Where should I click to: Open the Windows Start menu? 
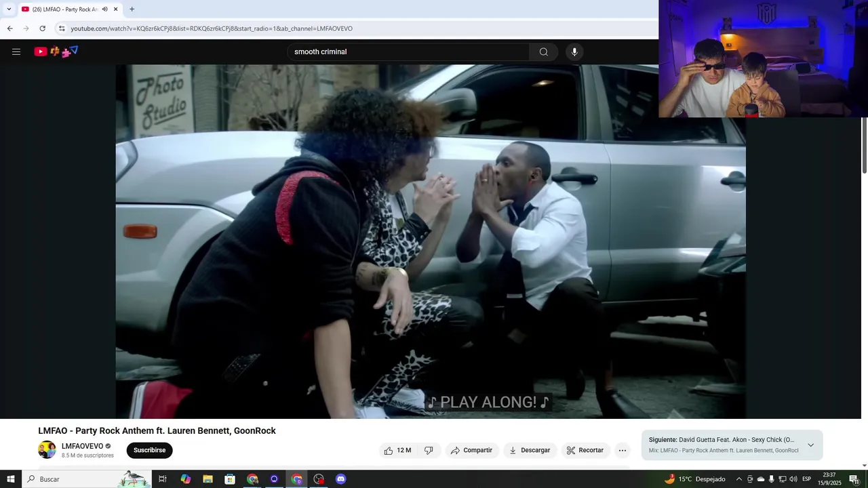[11, 479]
